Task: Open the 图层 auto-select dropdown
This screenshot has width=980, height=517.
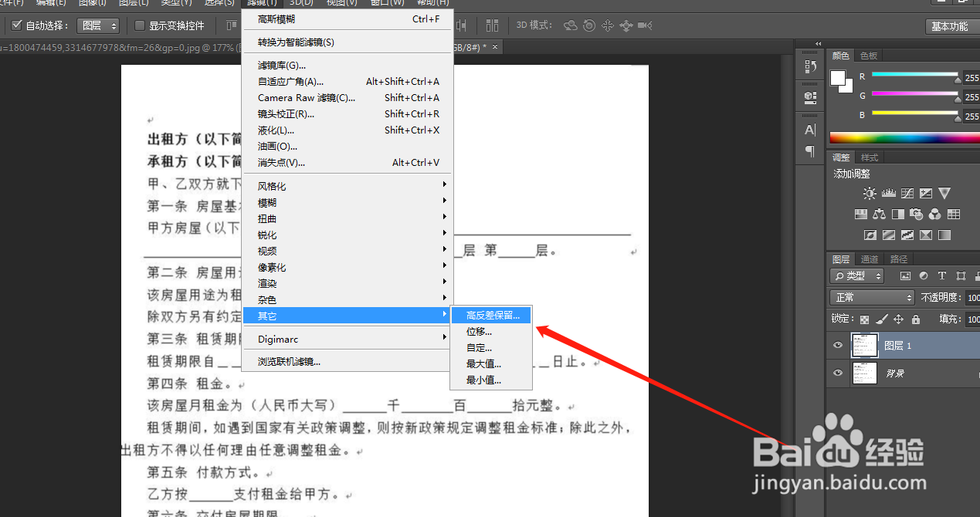Action: [x=99, y=25]
